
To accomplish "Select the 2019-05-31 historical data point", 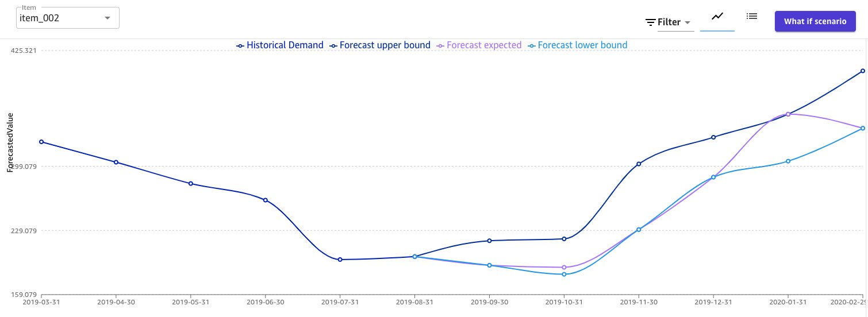I will click(x=190, y=184).
